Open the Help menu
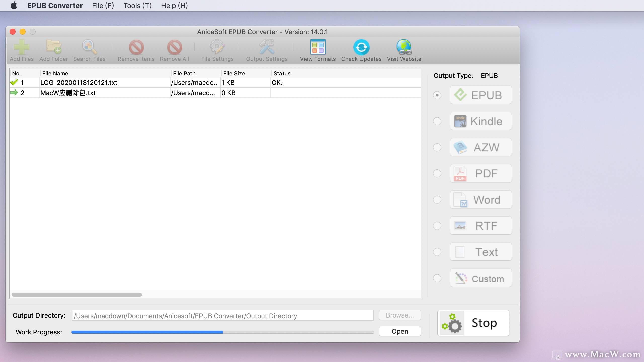The image size is (644, 362). tap(174, 6)
